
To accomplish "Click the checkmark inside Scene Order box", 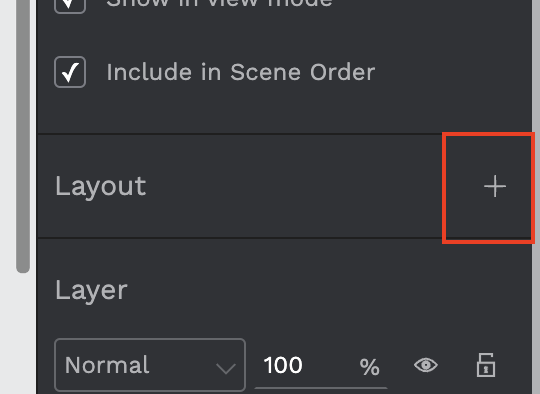I will coord(70,72).
